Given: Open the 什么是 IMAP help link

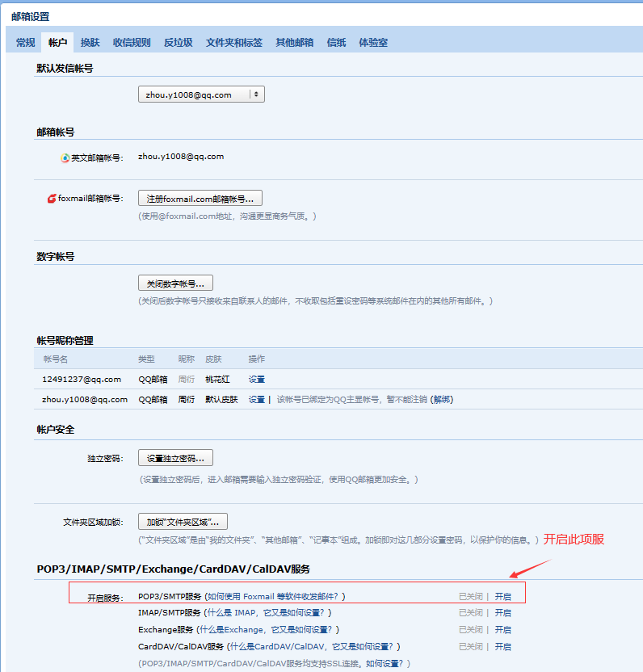Looking at the screenshot, I should point(267,613).
